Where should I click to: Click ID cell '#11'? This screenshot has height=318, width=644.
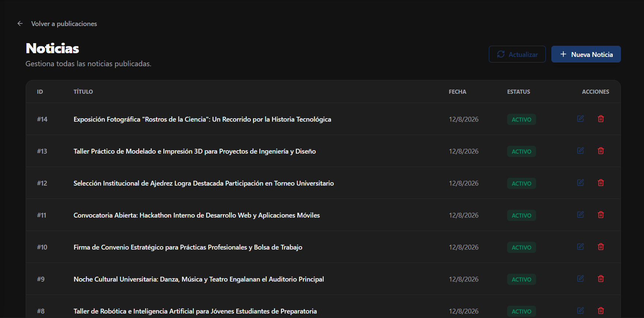(x=42, y=215)
